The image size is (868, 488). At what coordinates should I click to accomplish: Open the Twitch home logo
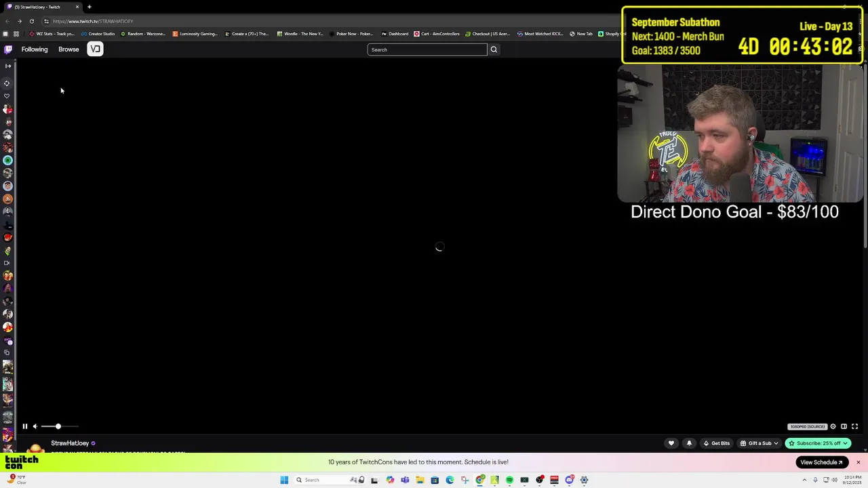8,49
